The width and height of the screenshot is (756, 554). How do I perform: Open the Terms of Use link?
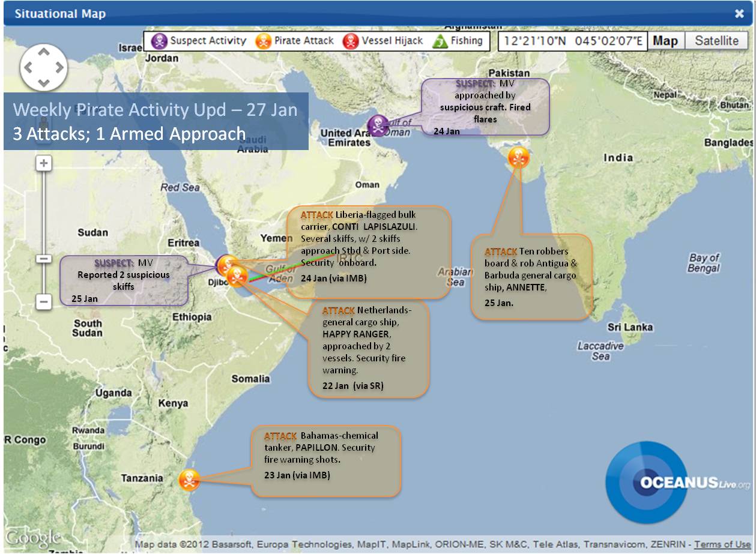(x=722, y=544)
